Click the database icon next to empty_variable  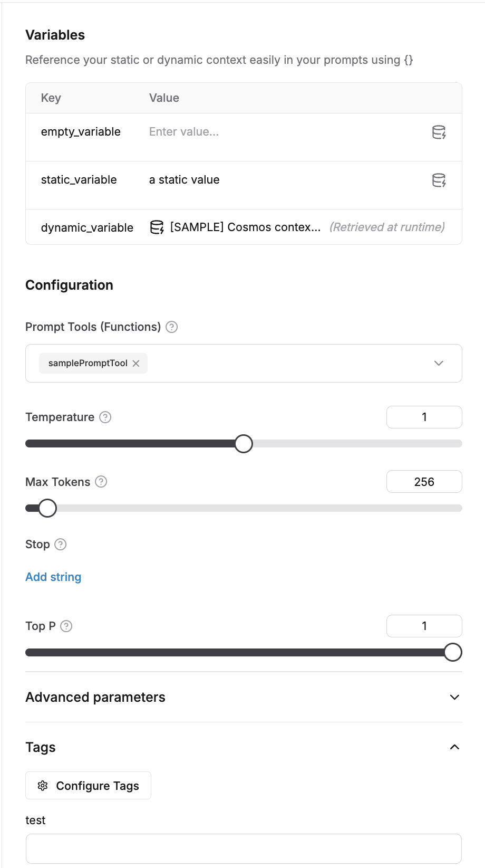(438, 132)
